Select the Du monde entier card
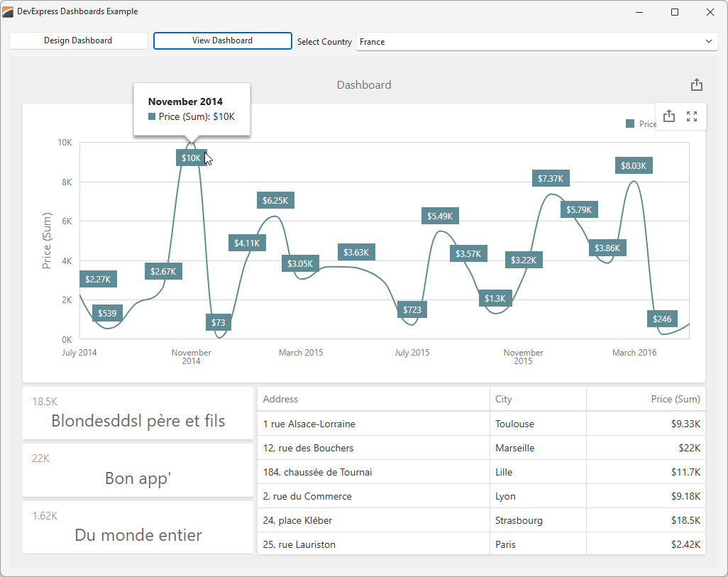The height and width of the screenshot is (577, 728). tap(137, 527)
